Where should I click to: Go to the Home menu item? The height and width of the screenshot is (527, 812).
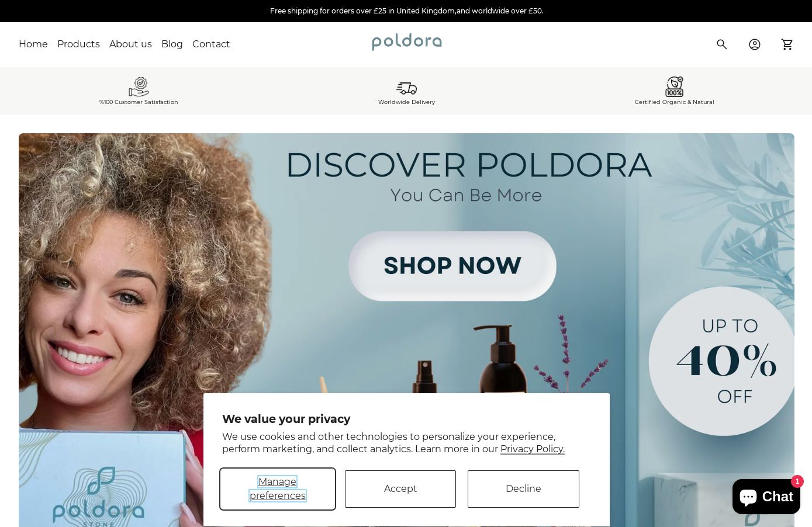33,44
